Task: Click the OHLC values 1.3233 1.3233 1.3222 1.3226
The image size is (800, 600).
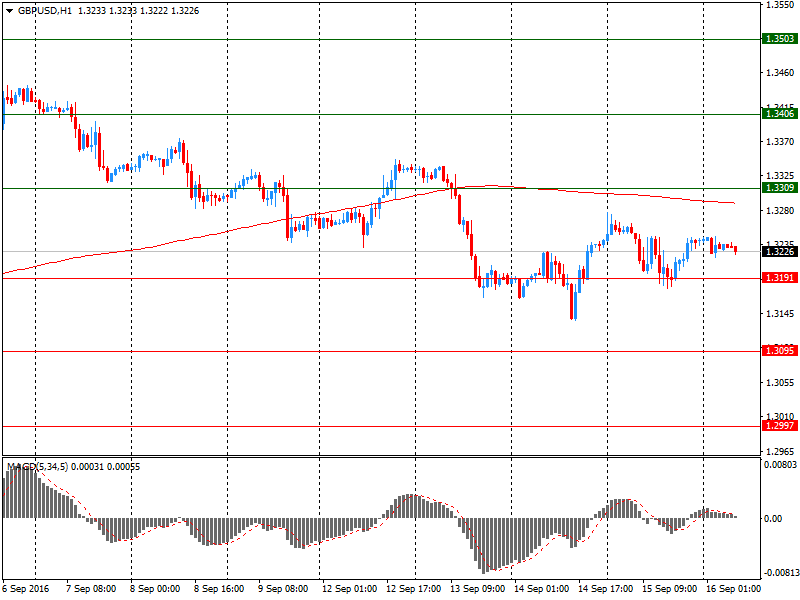Action: (138, 11)
